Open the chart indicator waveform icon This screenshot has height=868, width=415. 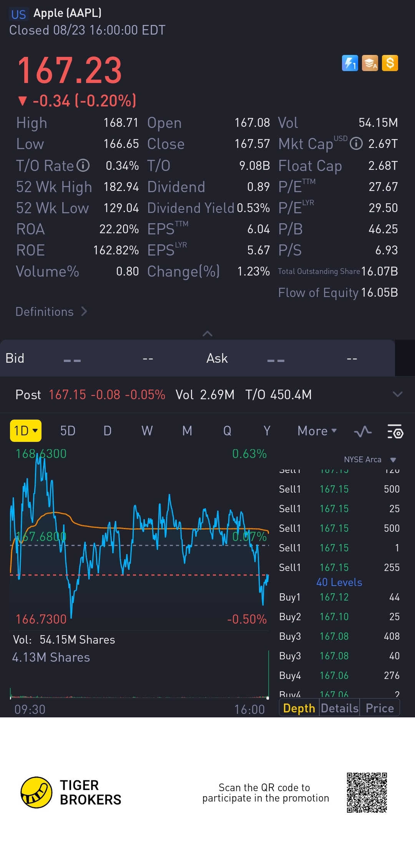(x=362, y=432)
